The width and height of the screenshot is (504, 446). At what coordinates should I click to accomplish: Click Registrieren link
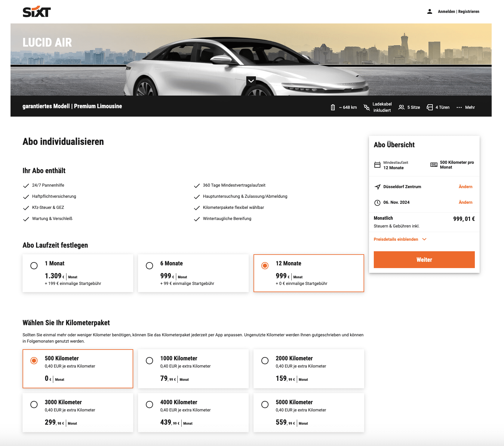[469, 11]
